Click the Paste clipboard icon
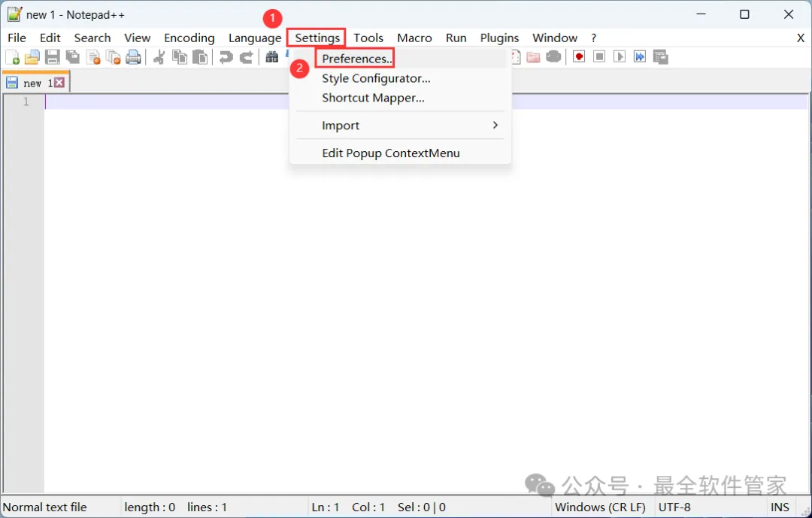812x518 pixels. (200, 57)
